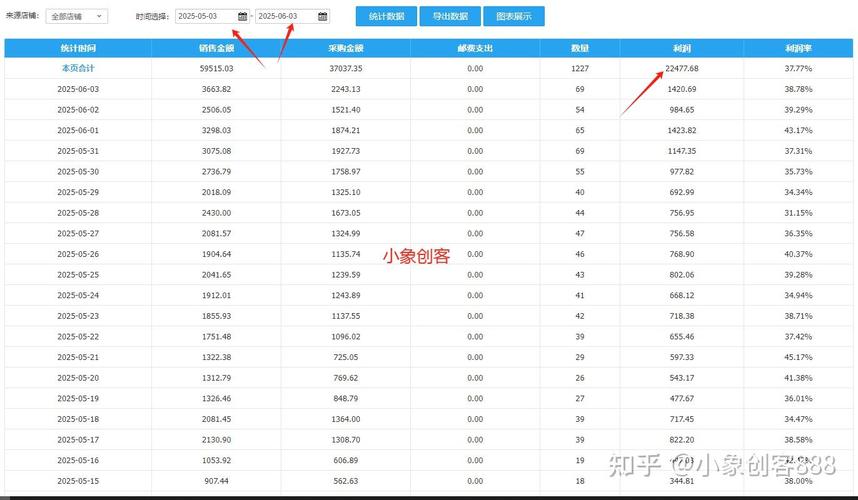Select profit value 802.06
The height and width of the screenshot is (500, 858).
coord(682,275)
